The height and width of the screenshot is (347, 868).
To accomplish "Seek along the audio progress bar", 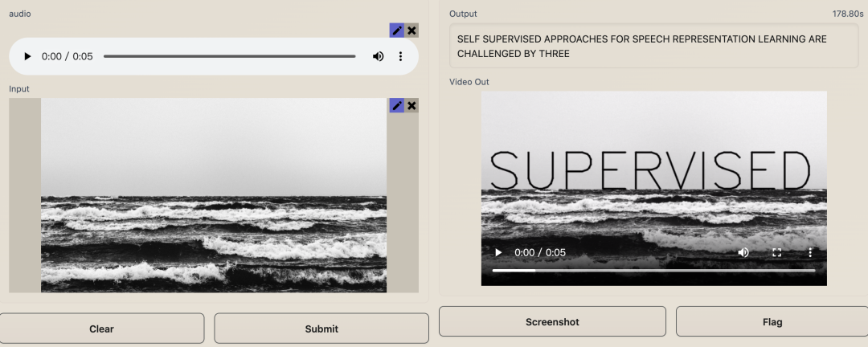I will (x=229, y=56).
